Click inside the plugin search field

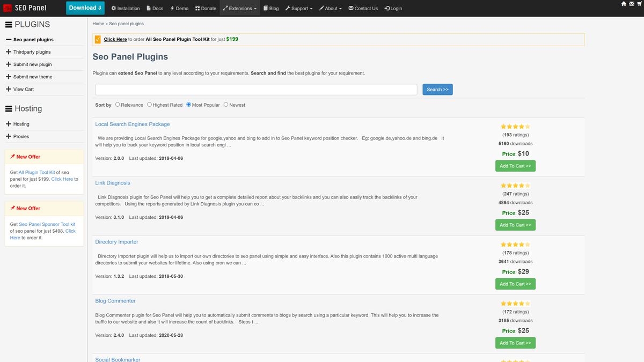256,89
